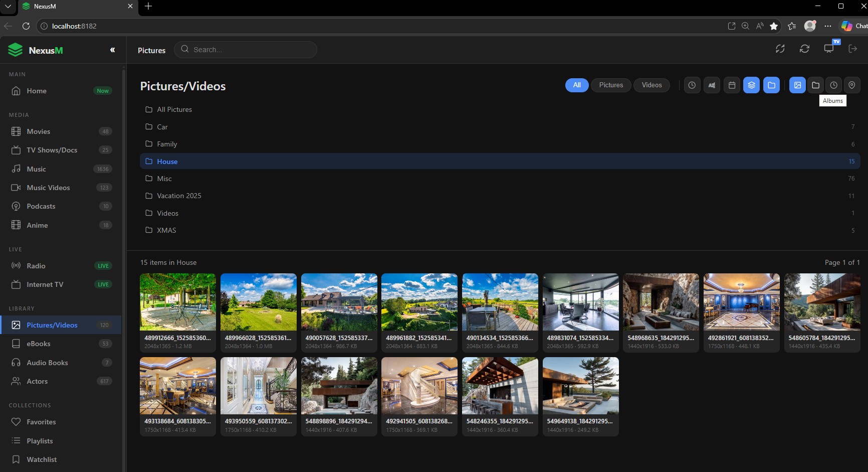The height and width of the screenshot is (472, 868).
Task: Collapse the sidebar with the double-chevron icon
Action: (112, 50)
